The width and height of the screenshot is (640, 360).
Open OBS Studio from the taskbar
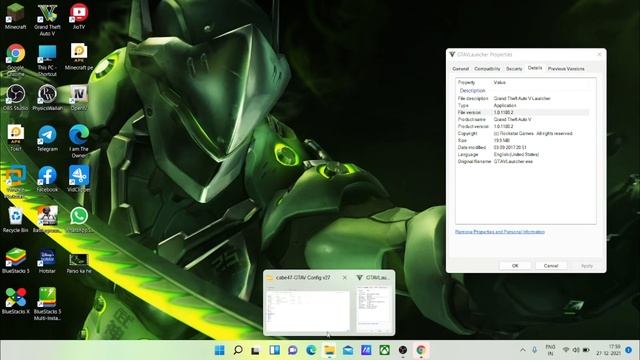pyautogui.click(x=403, y=350)
